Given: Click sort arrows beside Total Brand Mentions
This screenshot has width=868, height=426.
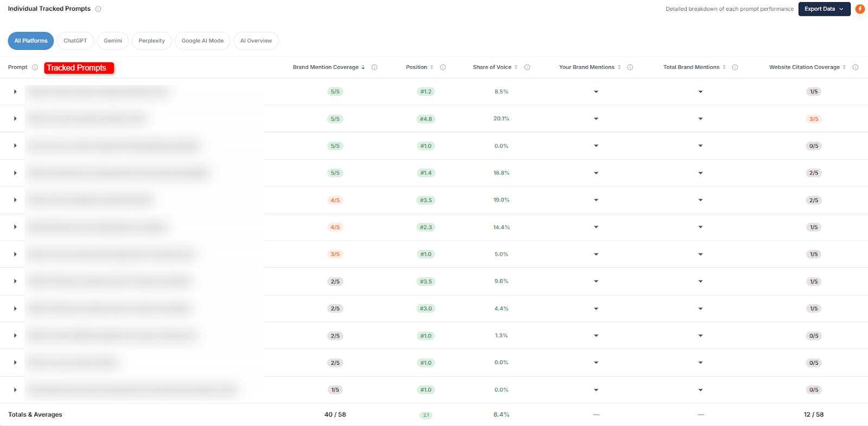Looking at the screenshot, I should click(724, 67).
